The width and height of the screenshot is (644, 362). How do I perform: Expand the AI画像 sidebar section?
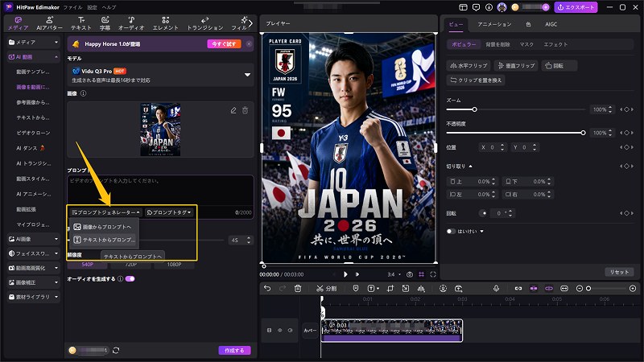coord(34,239)
